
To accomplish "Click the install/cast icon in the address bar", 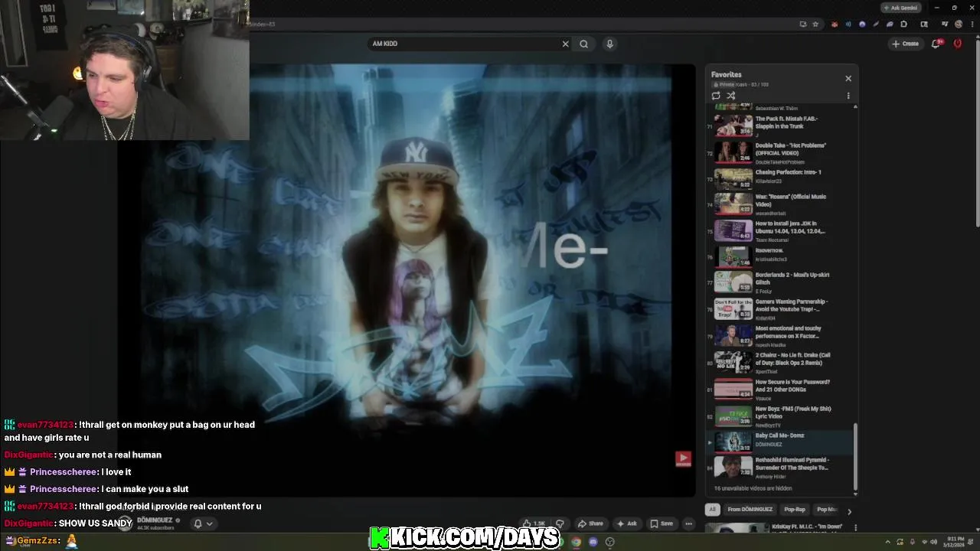I will coord(803,24).
